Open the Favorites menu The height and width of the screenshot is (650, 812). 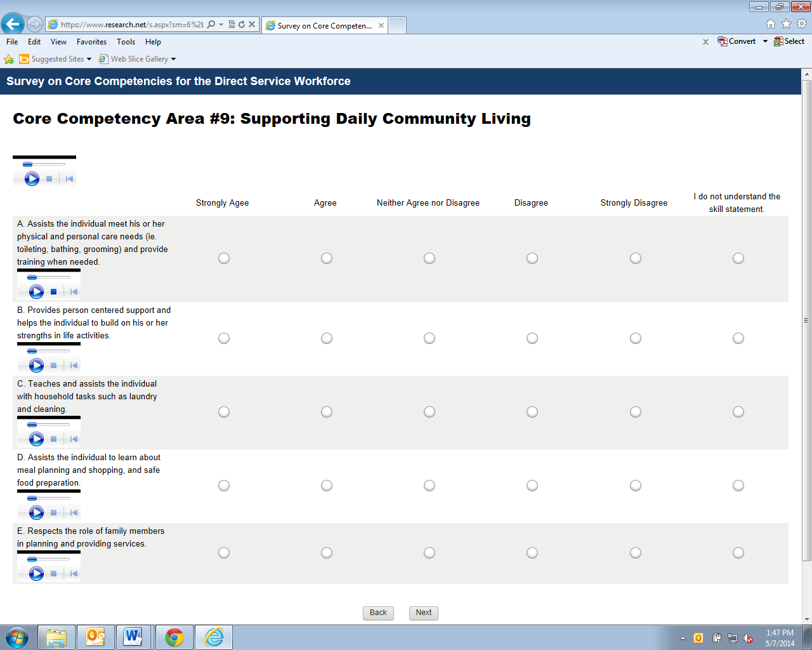tap(91, 42)
